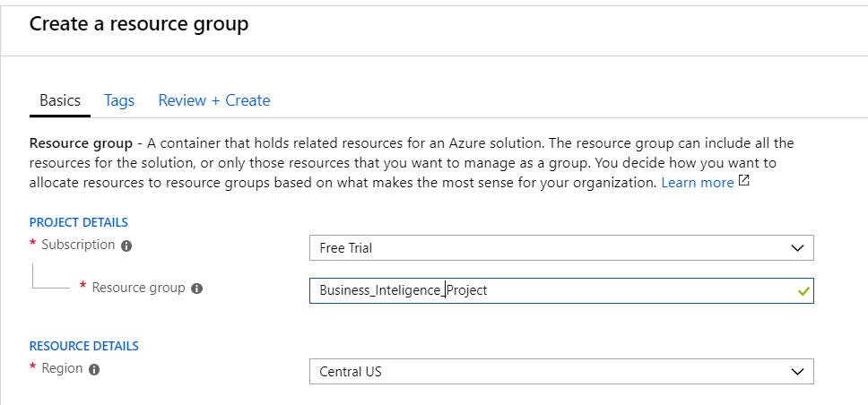This screenshot has height=405, width=868.
Task: Click the RESOURCE DETAILS section heading
Action: [84, 345]
